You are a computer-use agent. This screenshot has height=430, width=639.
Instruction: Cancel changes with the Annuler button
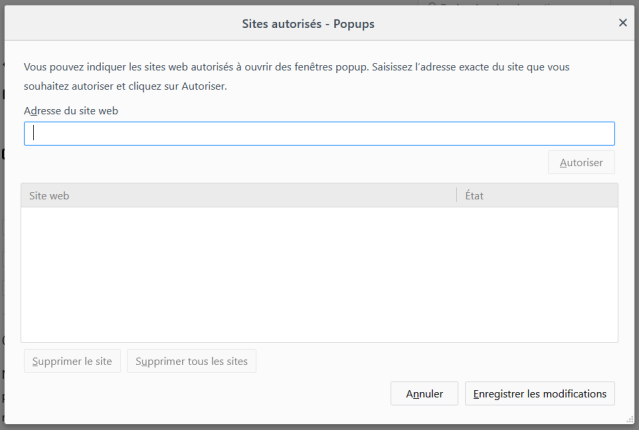(x=424, y=393)
